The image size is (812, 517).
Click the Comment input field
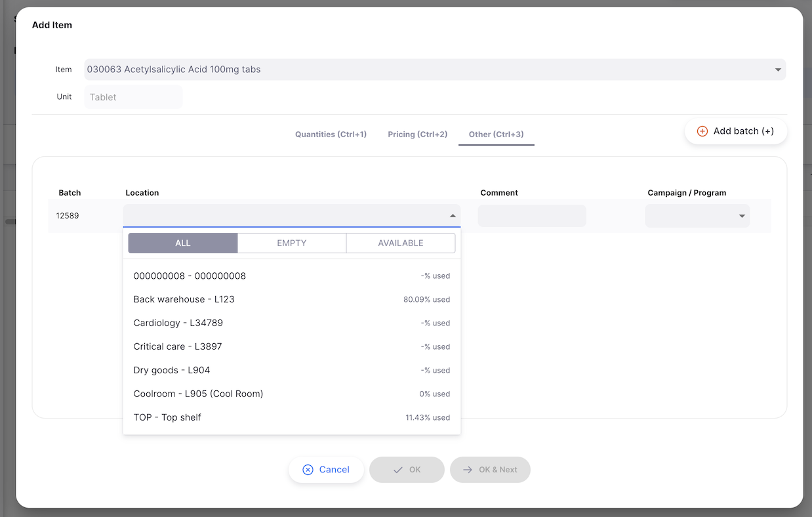532,216
